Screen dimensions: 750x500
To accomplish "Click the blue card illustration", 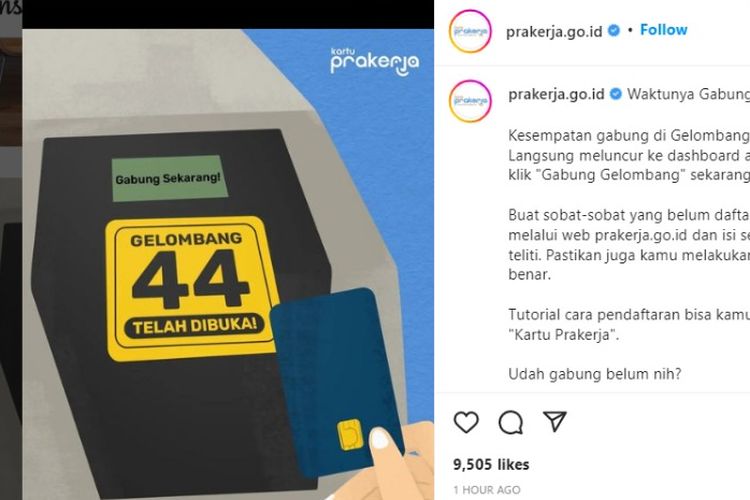I will [x=337, y=381].
